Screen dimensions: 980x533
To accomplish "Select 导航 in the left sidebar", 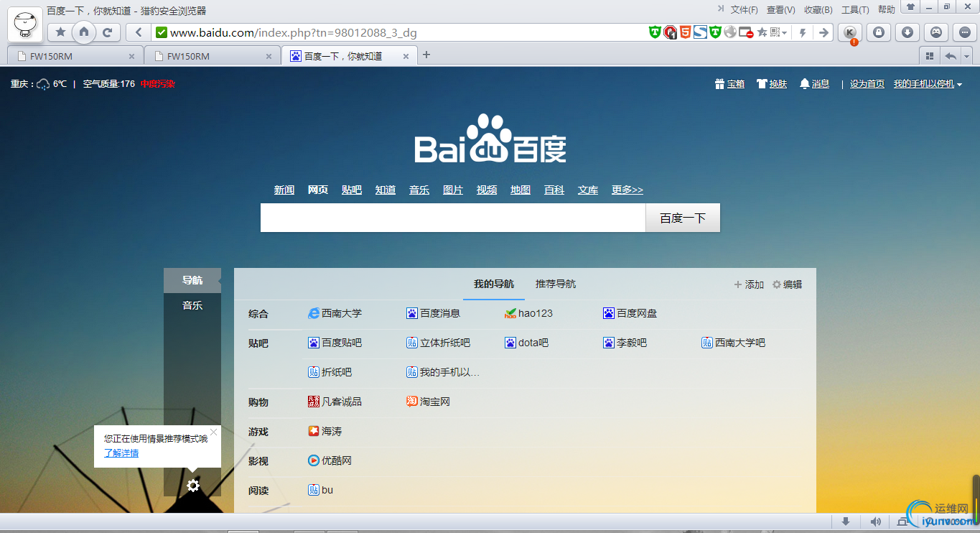I will 192,280.
